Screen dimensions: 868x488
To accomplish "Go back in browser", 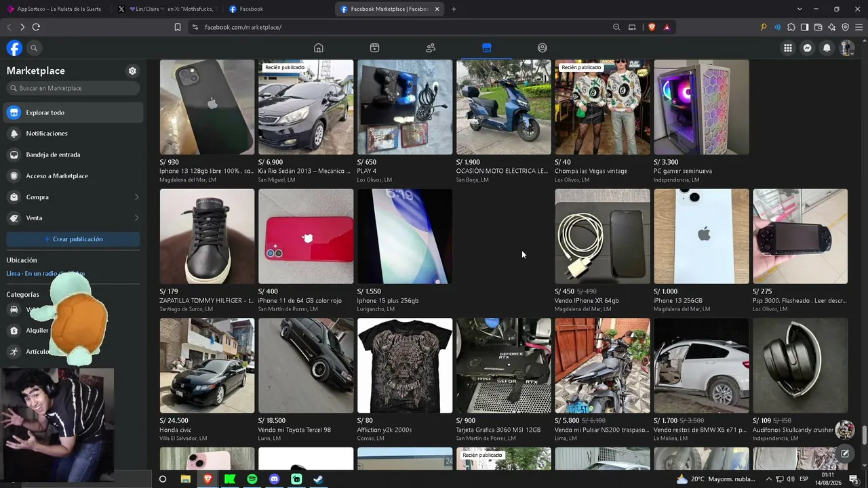I will click(x=9, y=27).
